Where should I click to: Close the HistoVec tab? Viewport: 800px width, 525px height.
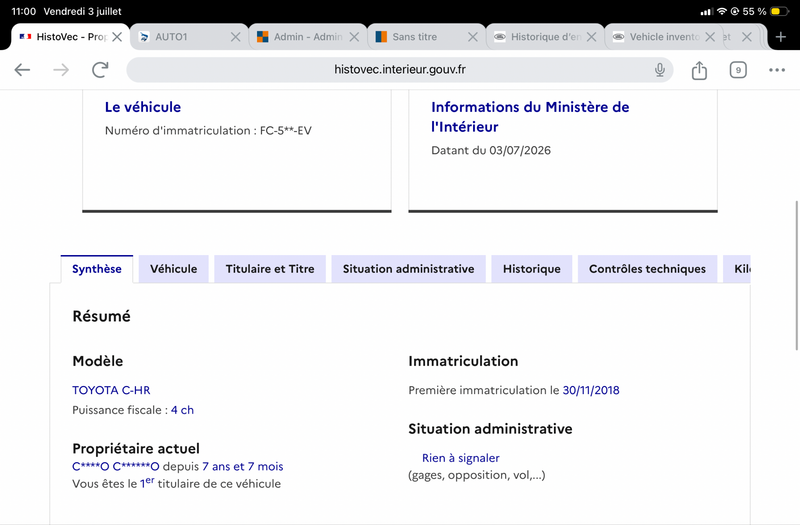[x=117, y=37]
